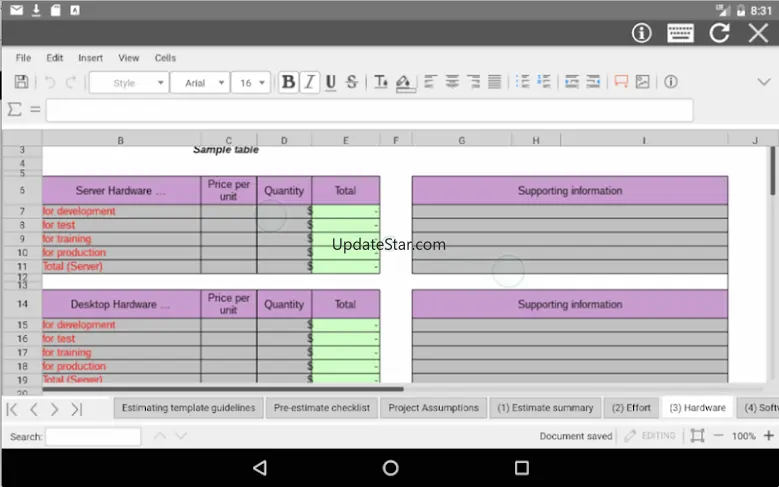The height and width of the screenshot is (487, 779).
Task: Switch to the Project Assumptions sheet tab
Action: tap(434, 408)
